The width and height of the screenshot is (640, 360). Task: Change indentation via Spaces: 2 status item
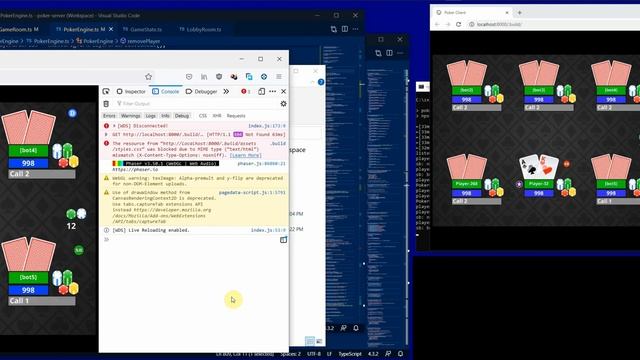pos(291,354)
